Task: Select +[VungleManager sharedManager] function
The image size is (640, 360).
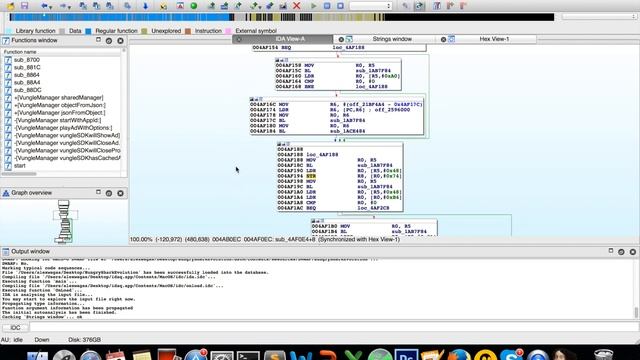Action: 59,98
